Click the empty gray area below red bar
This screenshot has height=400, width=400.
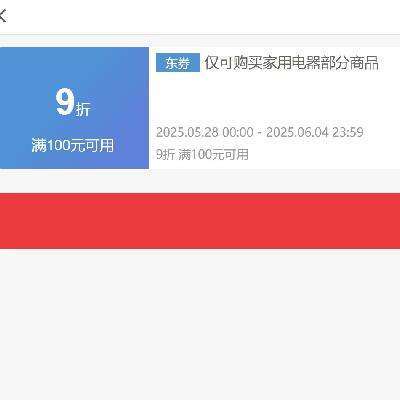click(x=200, y=324)
